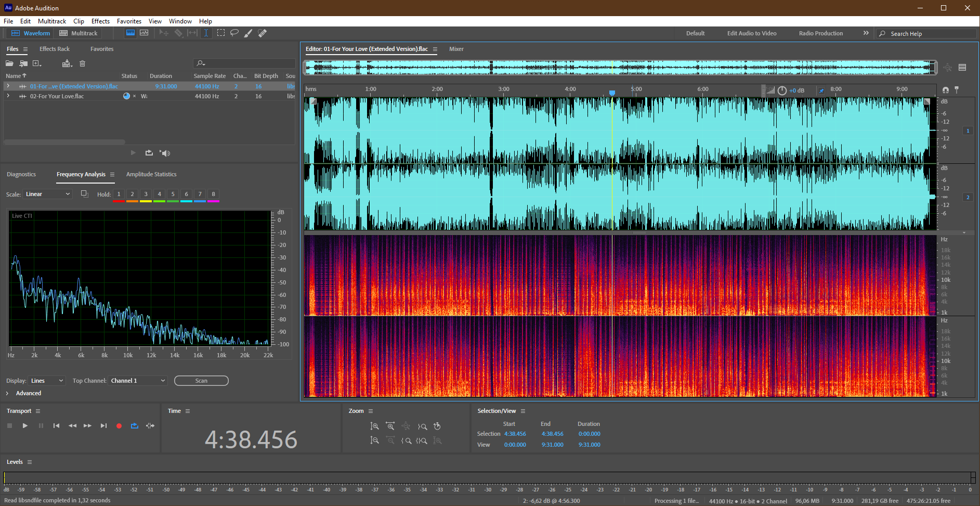Show more workspaces with chevron

(x=866, y=33)
